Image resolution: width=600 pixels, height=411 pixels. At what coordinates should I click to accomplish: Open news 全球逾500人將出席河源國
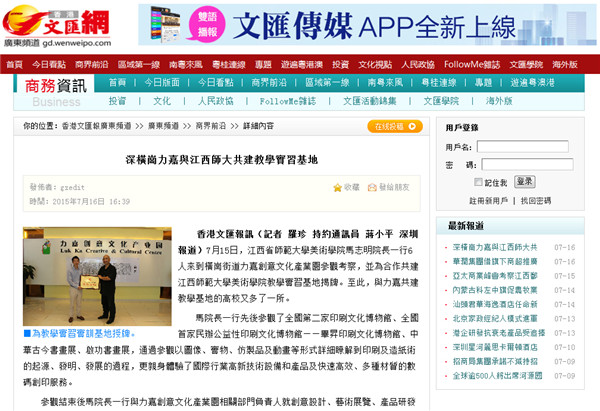point(497,376)
